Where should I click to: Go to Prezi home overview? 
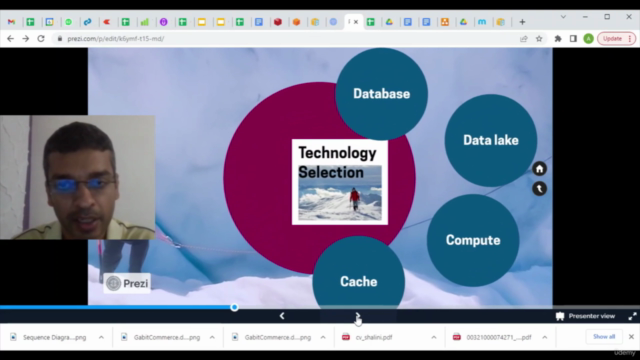click(539, 169)
